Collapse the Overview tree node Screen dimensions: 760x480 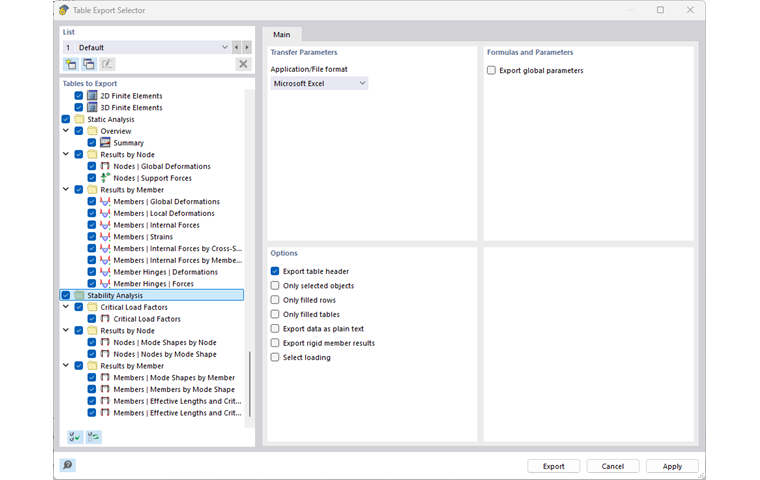pyautogui.click(x=66, y=131)
